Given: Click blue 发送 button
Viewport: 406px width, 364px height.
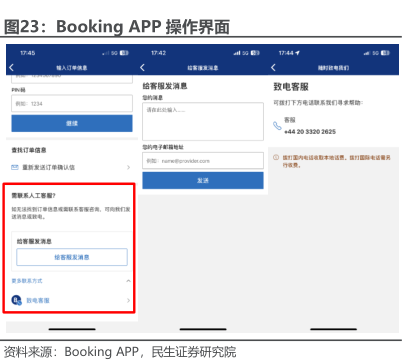Looking at the screenshot, I should point(203,180).
